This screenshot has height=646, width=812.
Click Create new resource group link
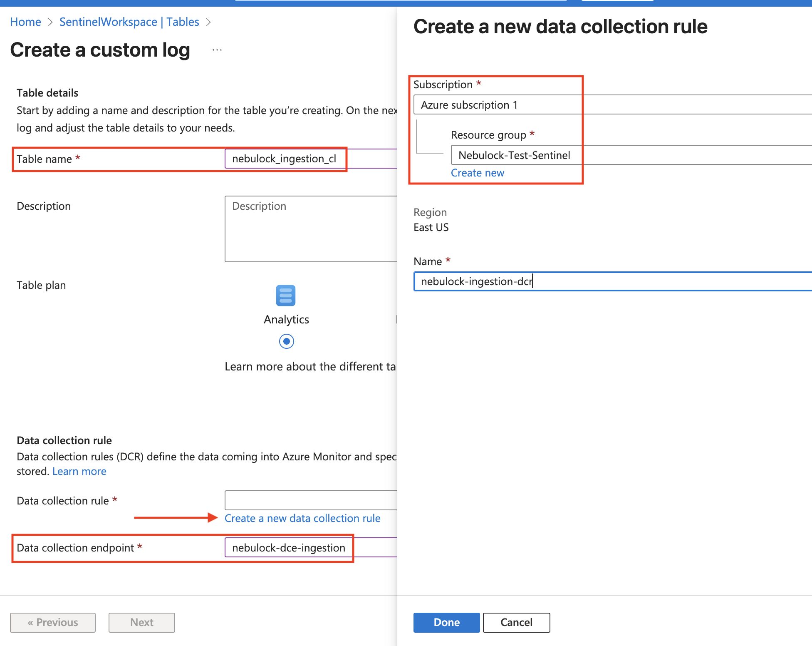[x=477, y=173]
